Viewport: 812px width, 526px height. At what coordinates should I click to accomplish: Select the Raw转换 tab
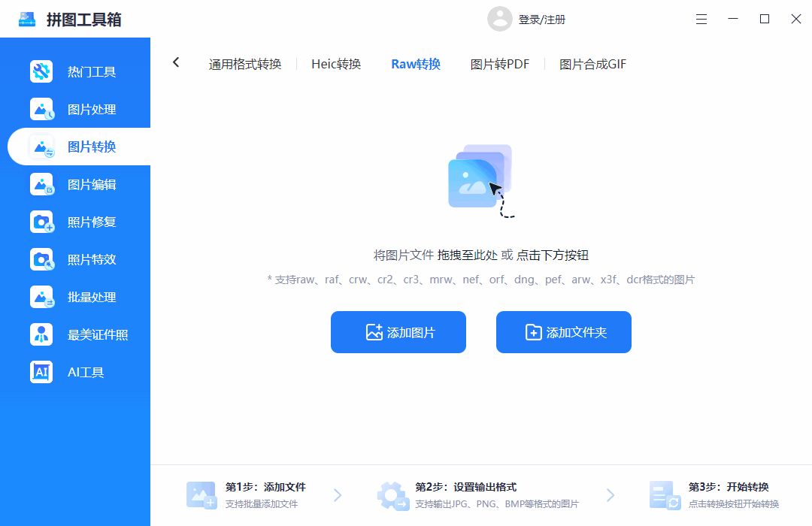416,64
